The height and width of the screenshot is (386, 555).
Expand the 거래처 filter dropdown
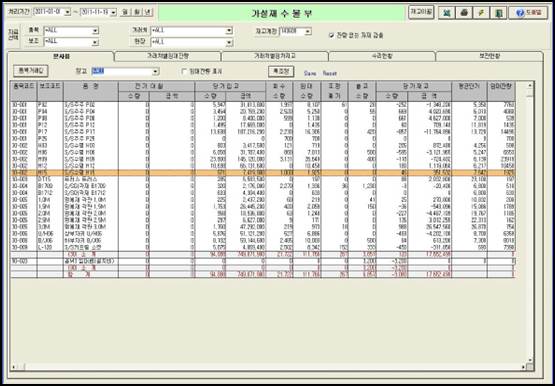tap(229, 31)
